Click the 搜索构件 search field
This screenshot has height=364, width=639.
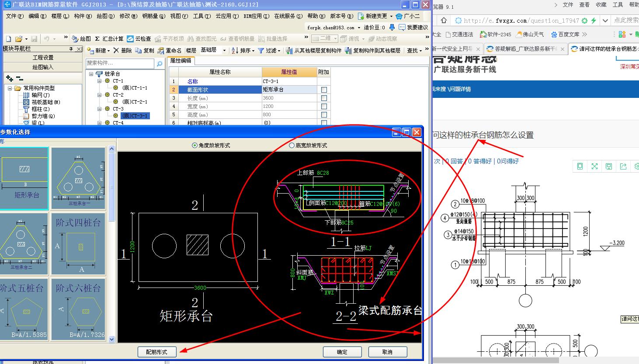(x=120, y=63)
